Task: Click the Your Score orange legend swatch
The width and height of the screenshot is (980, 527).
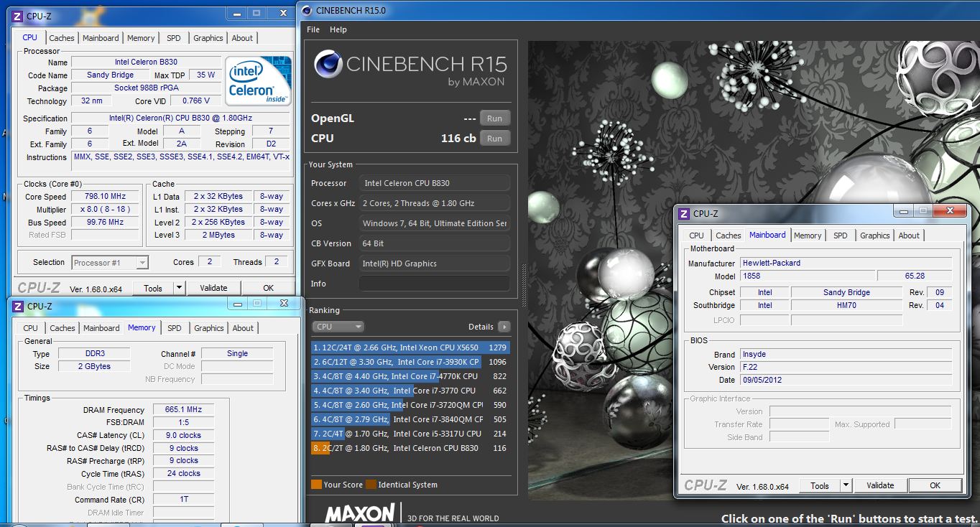Action: click(x=316, y=485)
